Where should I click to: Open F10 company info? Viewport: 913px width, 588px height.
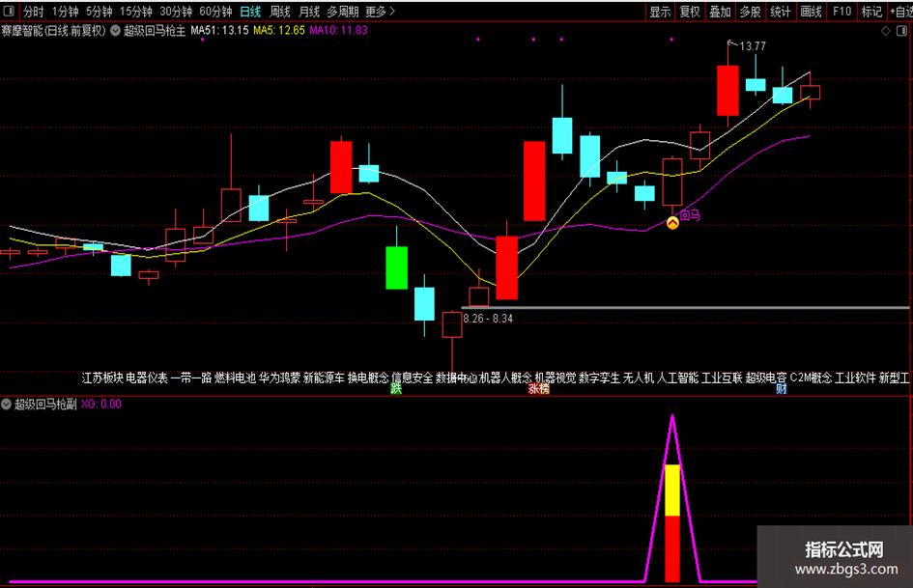(842, 12)
